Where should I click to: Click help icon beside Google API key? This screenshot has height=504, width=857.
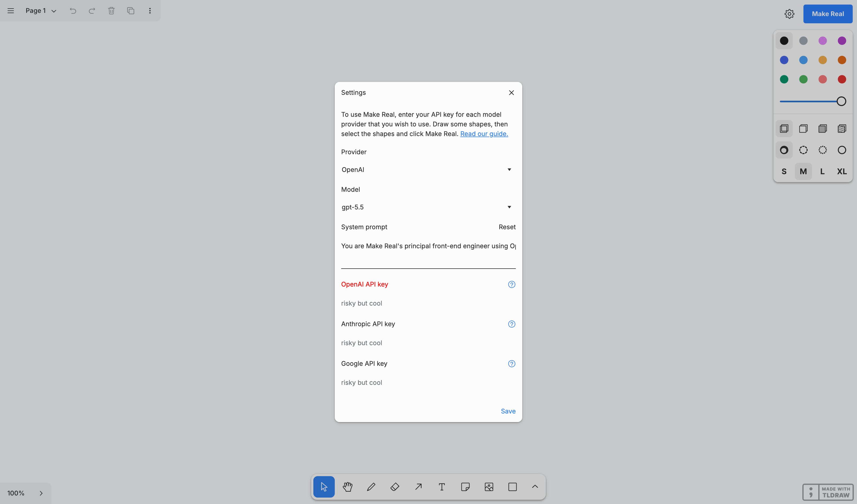(x=512, y=364)
